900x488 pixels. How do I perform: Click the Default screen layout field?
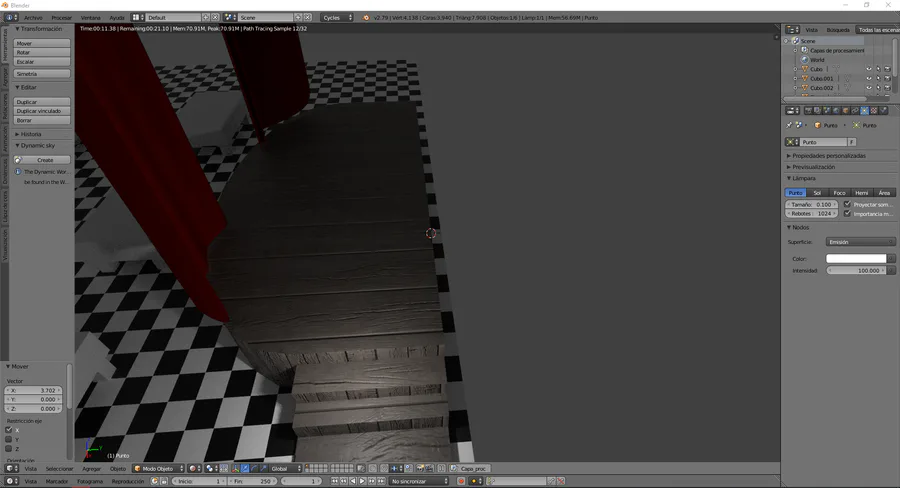point(173,18)
